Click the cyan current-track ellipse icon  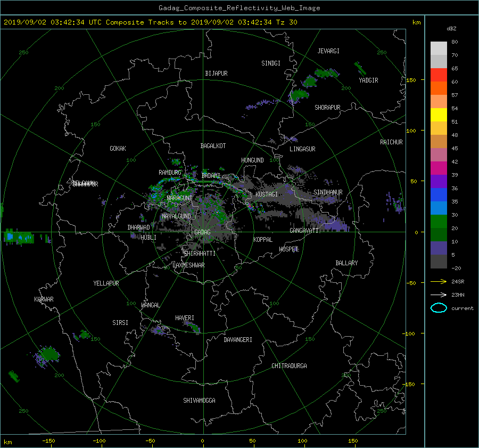tap(439, 308)
